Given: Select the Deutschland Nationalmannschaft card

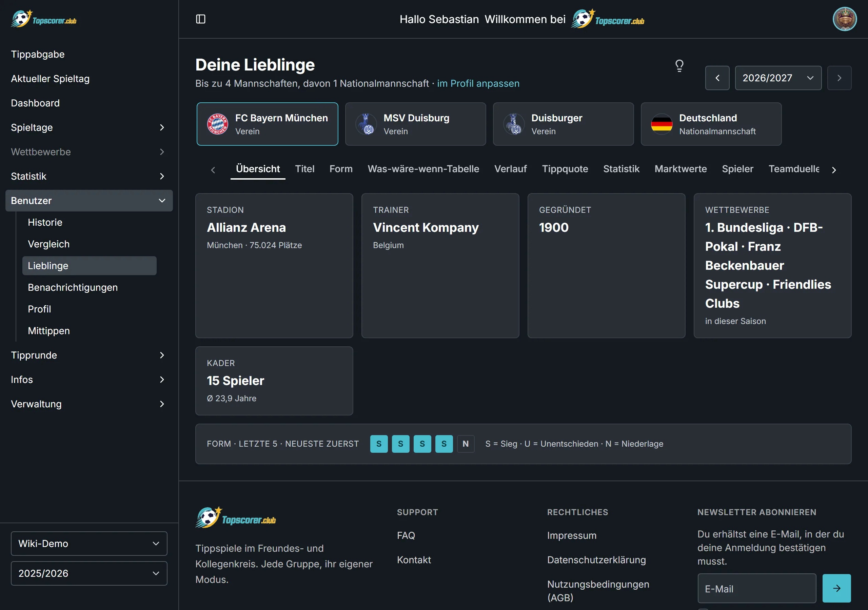Looking at the screenshot, I should click(x=711, y=124).
